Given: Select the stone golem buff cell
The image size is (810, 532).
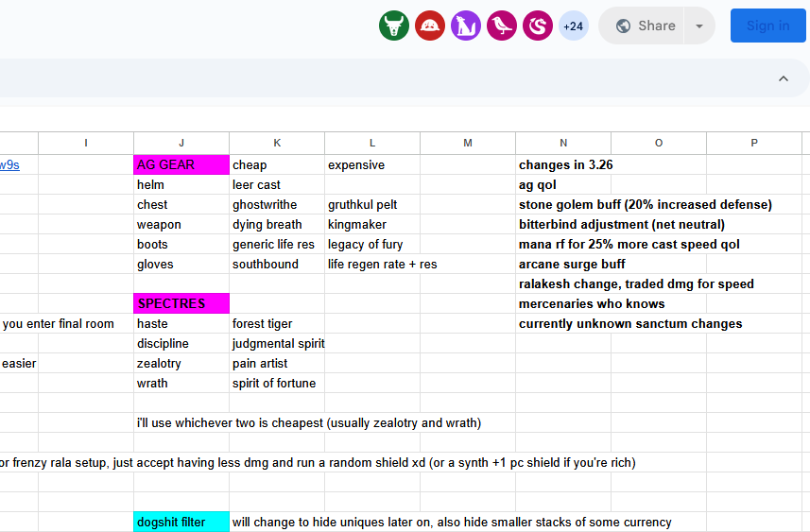Looking at the screenshot, I should click(x=646, y=204).
